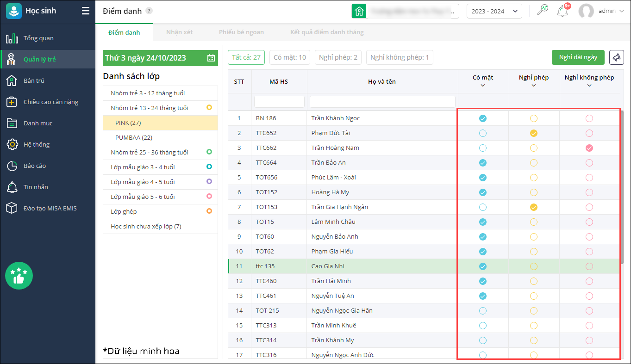Viewport: 631px width, 364px height.
Task: Mark Trần Khánh Ngọc as Có mặt
Action: click(x=483, y=118)
